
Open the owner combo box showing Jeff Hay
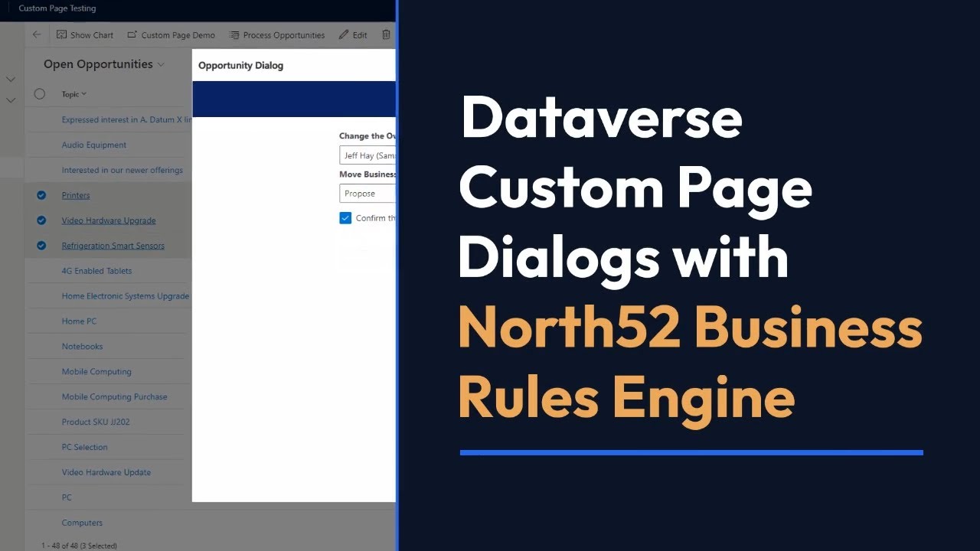coord(367,155)
